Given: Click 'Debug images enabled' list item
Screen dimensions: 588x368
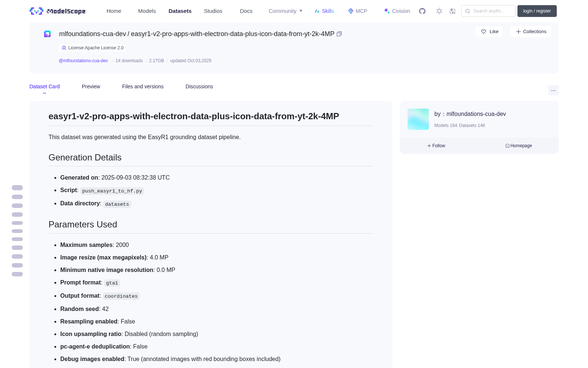Looking at the screenshot, I should (170, 359).
